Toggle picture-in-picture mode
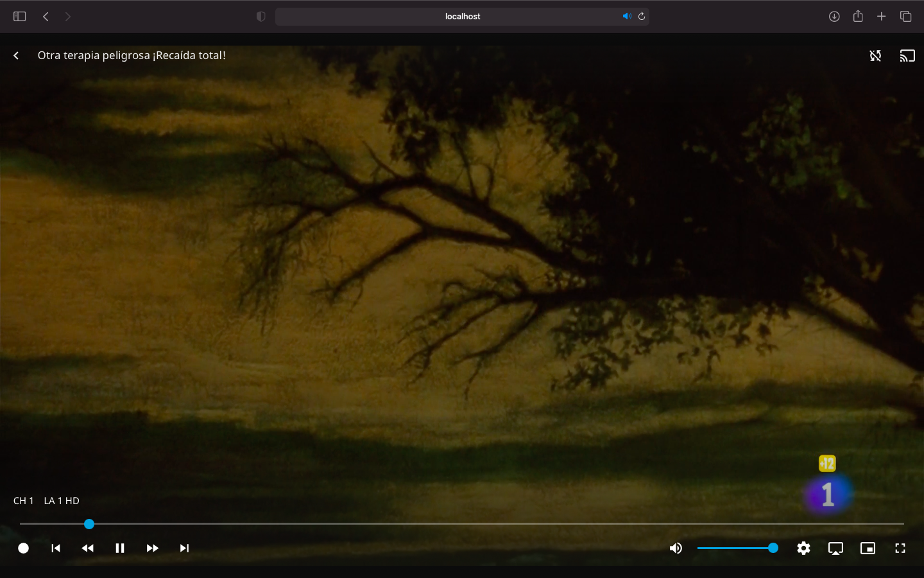924x578 pixels. [868, 548]
